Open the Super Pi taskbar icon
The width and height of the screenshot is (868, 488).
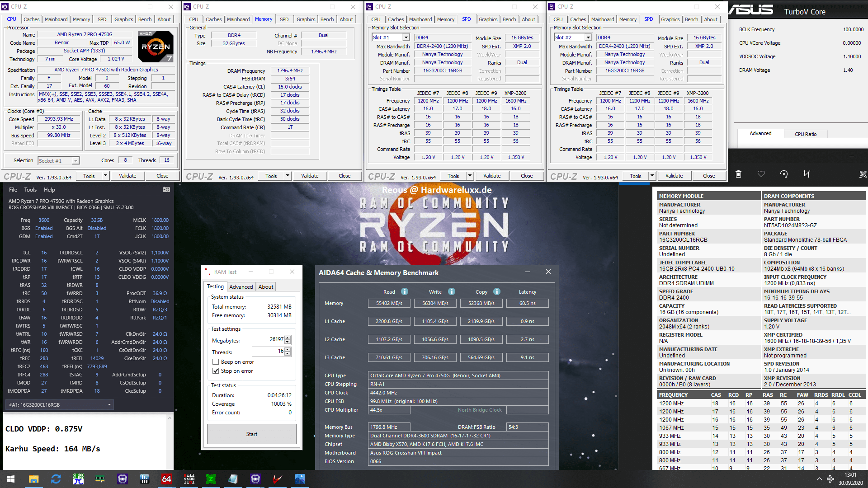click(x=78, y=479)
